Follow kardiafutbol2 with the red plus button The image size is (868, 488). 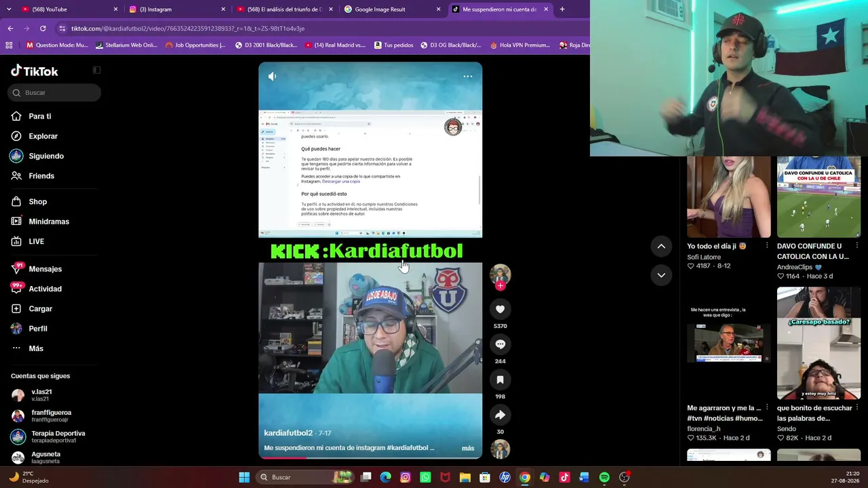[x=500, y=286]
